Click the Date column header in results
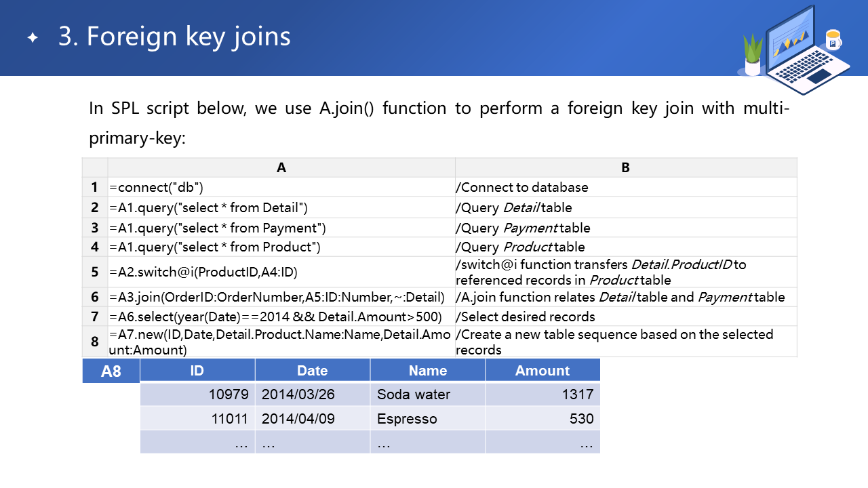Image resolution: width=868 pixels, height=488 pixels. pos(313,370)
